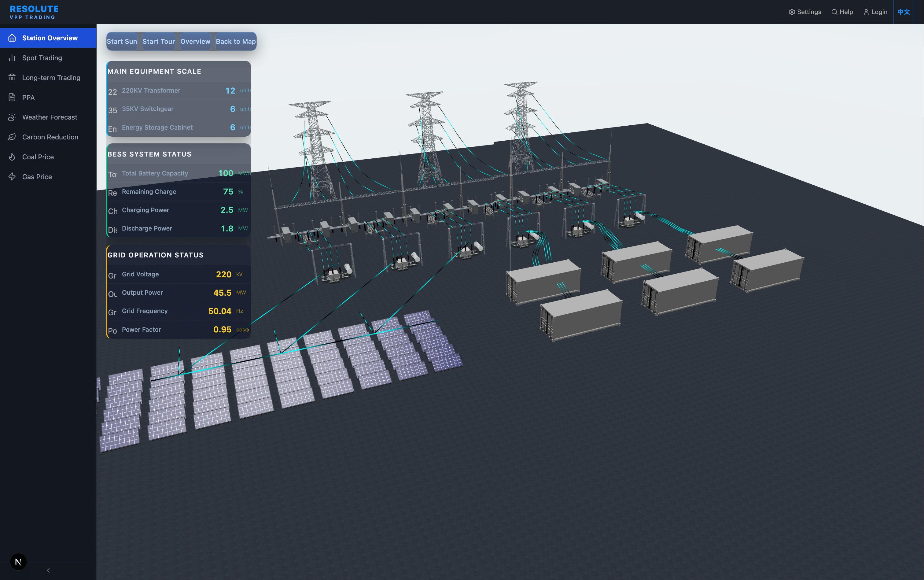This screenshot has height=580, width=924.
Task: Click the Coal Price flame icon
Action: [12, 157]
